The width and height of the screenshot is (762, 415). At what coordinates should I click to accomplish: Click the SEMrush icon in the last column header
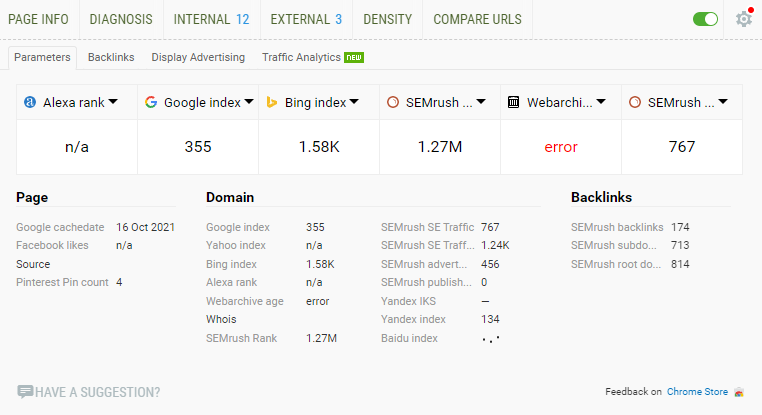pos(635,102)
